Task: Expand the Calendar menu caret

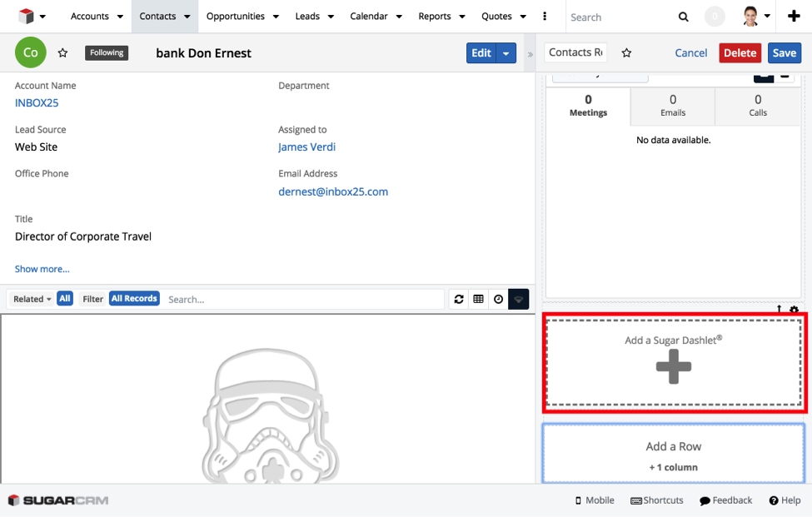Action: [x=399, y=17]
